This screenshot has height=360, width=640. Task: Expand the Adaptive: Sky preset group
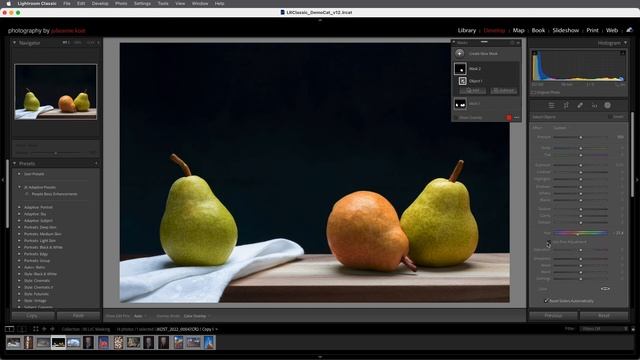click(x=19, y=214)
